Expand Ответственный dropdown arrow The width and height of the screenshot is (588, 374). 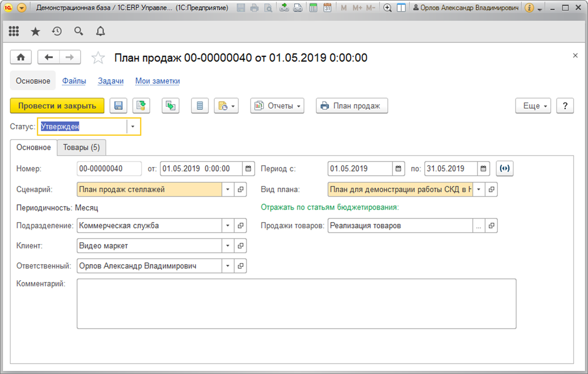pyautogui.click(x=228, y=266)
